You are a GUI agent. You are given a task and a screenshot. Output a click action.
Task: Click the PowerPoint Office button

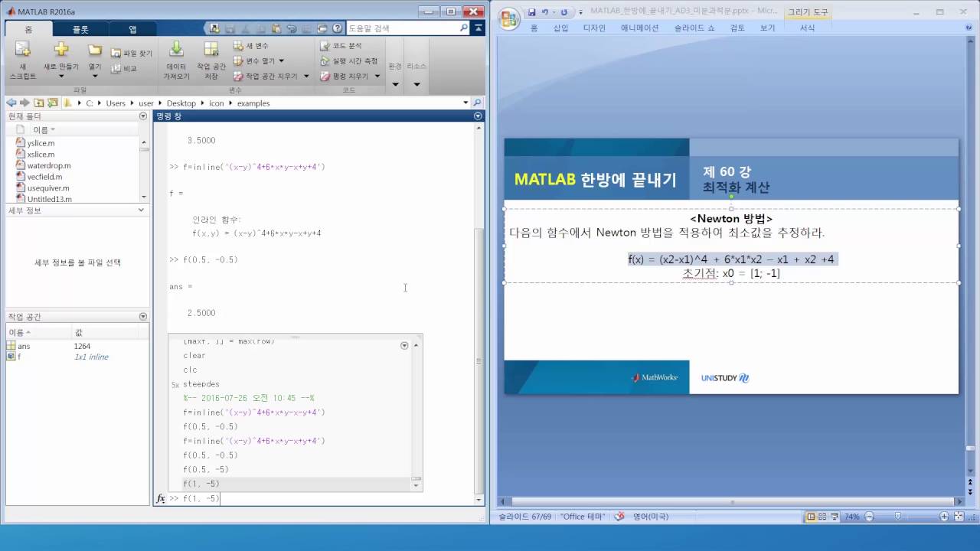click(509, 18)
